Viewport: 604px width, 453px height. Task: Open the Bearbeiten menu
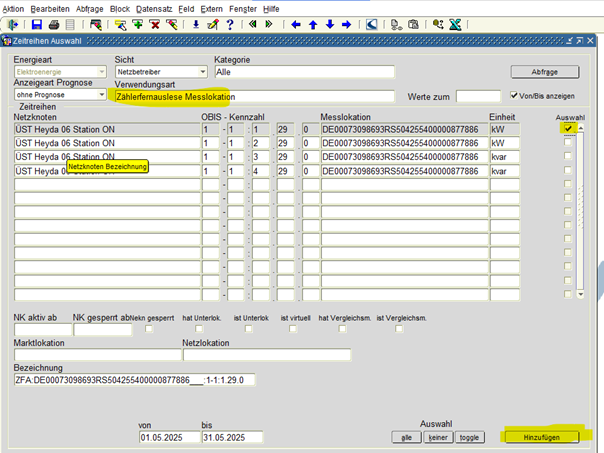click(x=50, y=8)
